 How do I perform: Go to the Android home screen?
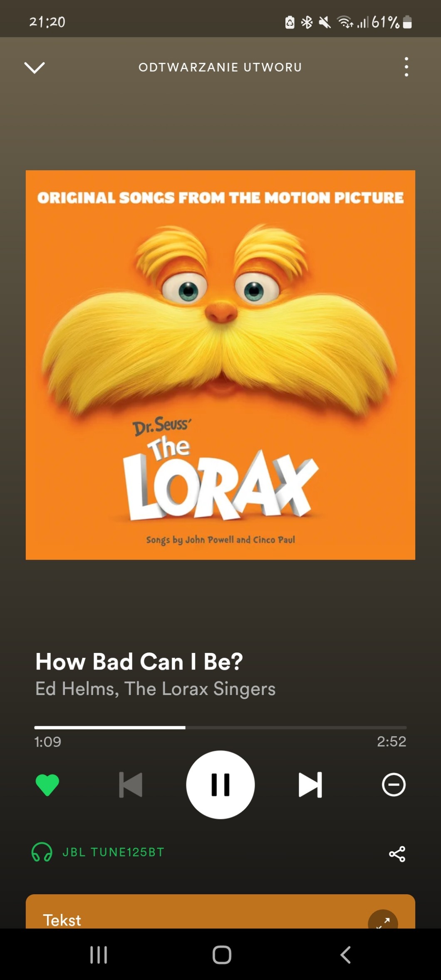point(222,955)
